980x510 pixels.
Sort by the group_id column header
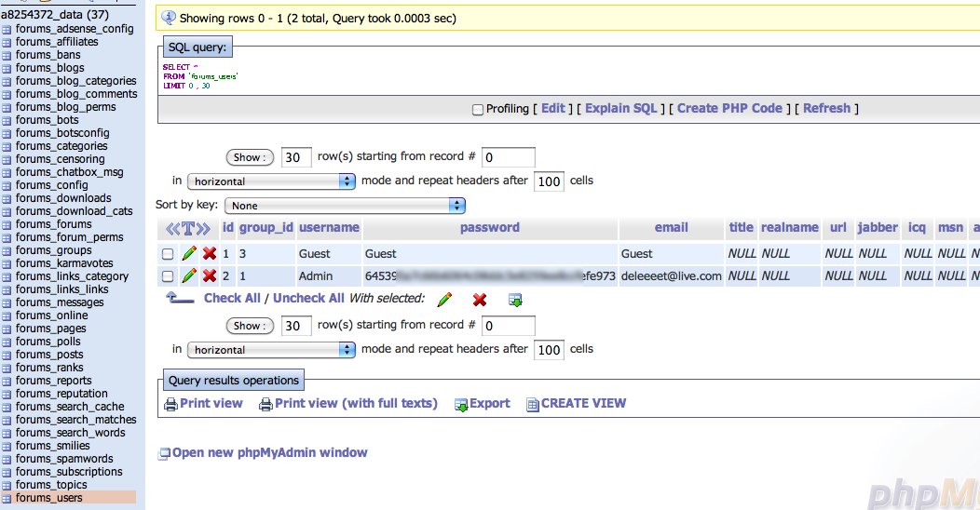266,227
